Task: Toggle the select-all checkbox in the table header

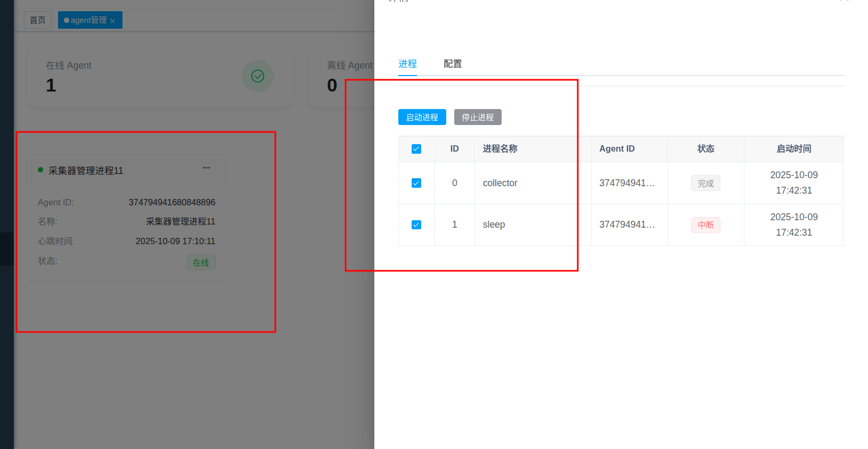Action: click(416, 149)
